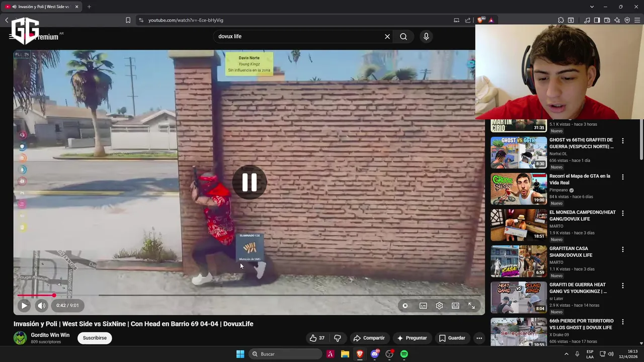
Task: View site information icon in address bar
Action: [x=141, y=20]
